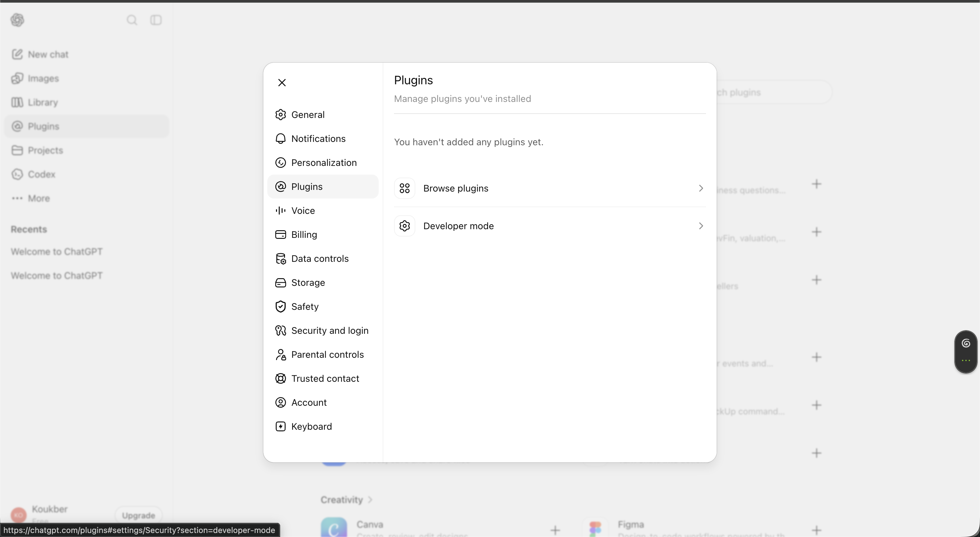Add the plugin answering business questions

[x=816, y=184]
